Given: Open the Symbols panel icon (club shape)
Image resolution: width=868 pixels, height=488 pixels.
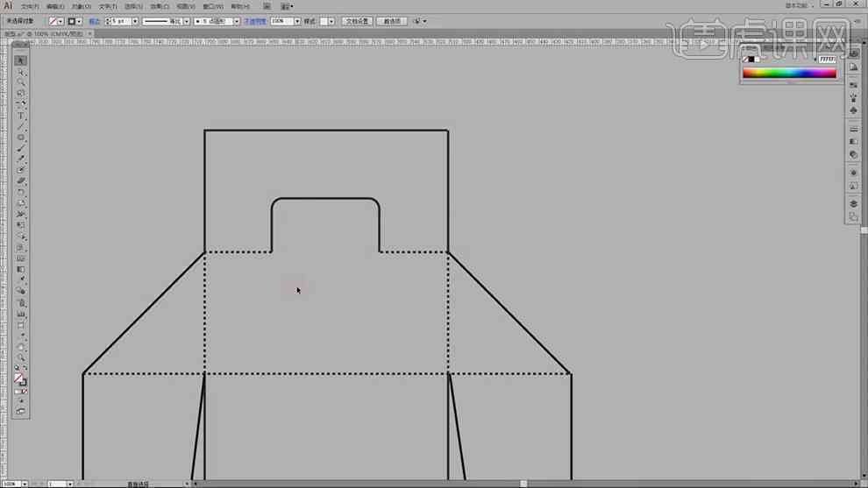Looking at the screenshot, I should pos(853,110).
